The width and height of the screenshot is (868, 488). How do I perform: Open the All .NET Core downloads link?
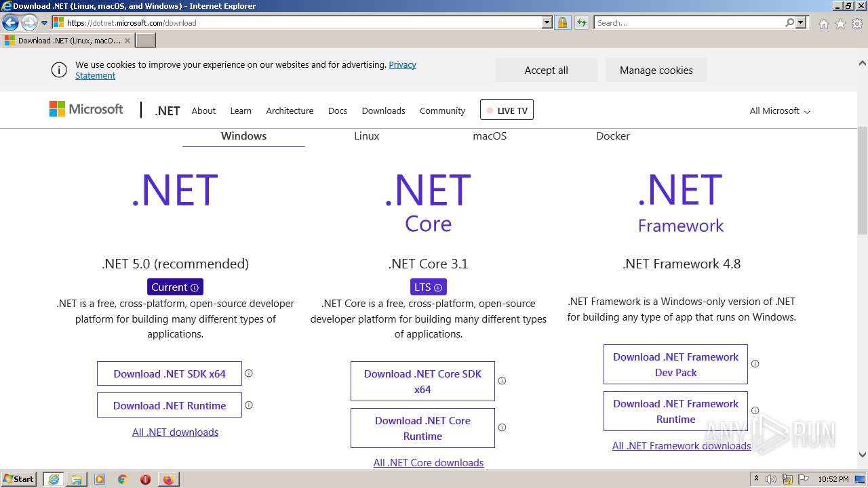[x=429, y=462]
